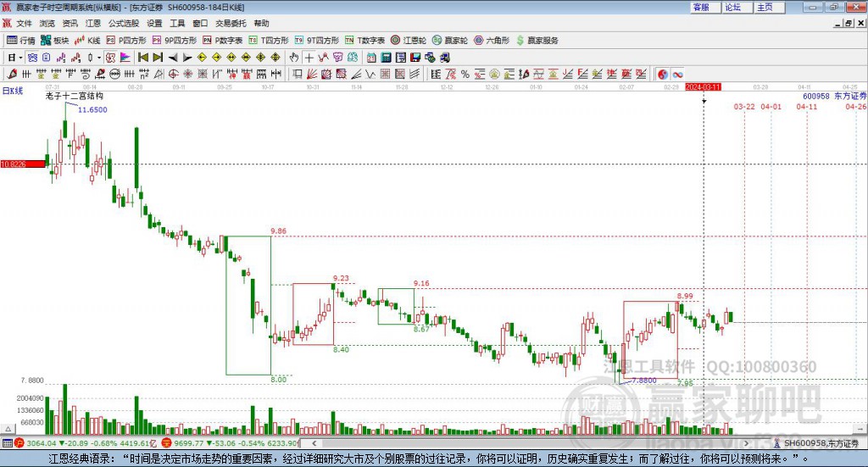Screen dimensions: 868x467
Task: Select the compass-wheel star tool
Action: coord(188,74)
